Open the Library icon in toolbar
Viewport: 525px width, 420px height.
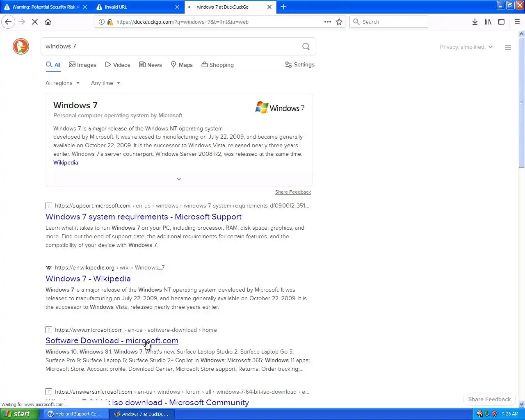click(x=488, y=22)
